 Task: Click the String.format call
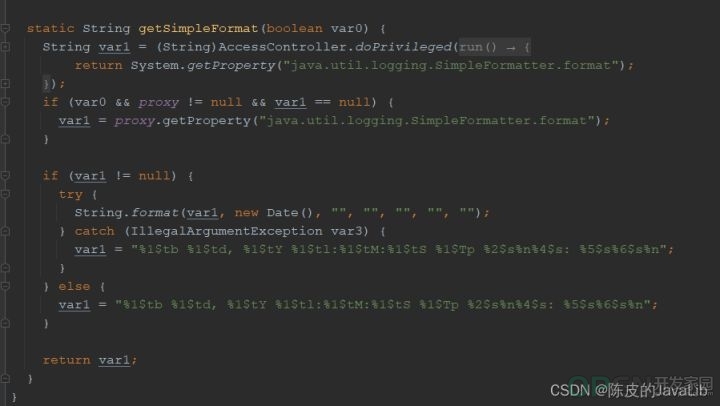coord(126,213)
